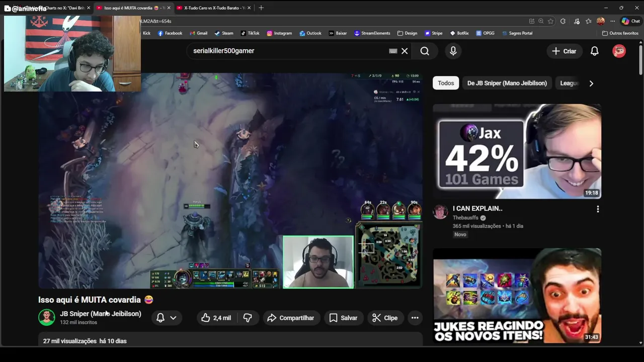This screenshot has width=644, height=362.
Task: Open Baixar bookmark
Action: point(338,33)
